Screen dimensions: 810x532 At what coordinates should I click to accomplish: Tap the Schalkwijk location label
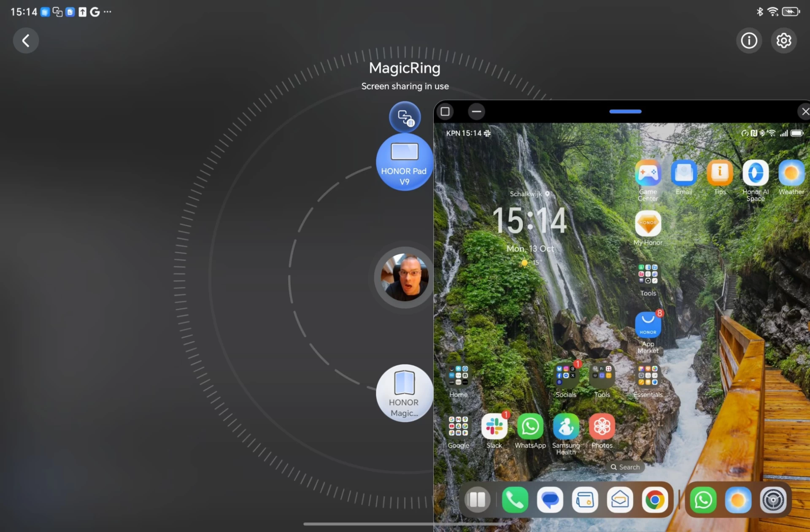click(529, 194)
